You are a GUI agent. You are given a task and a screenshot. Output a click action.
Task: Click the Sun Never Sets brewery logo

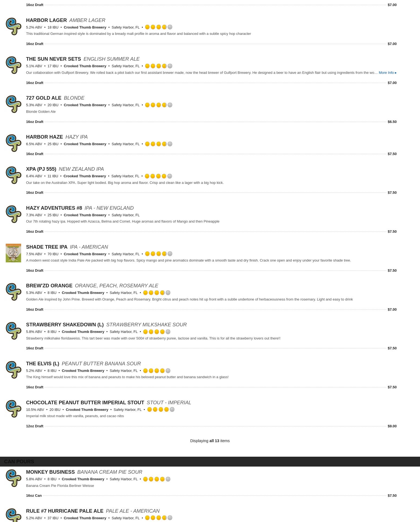[x=13, y=65]
